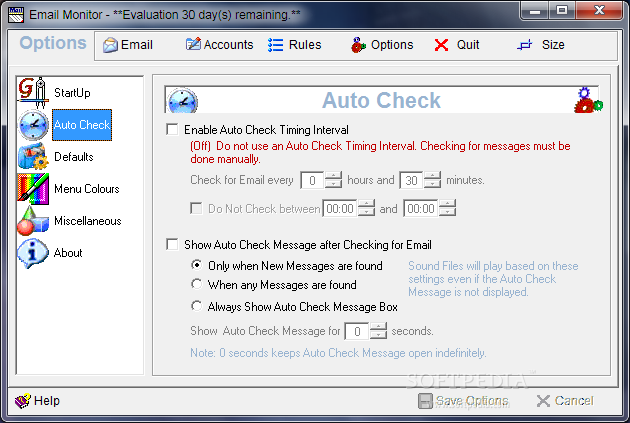The image size is (630, 423).
Task: Increase the message display seconds spinner
Action: tap(378, 326)
